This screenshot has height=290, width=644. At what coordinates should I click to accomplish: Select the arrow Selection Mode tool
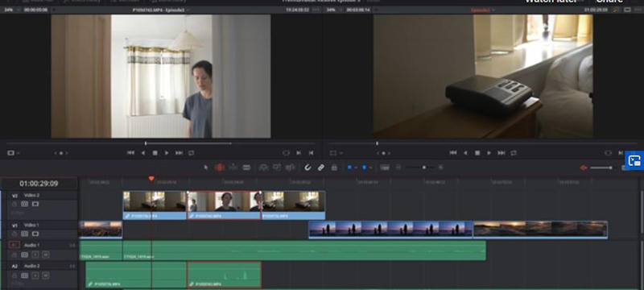tap(206, 168)
